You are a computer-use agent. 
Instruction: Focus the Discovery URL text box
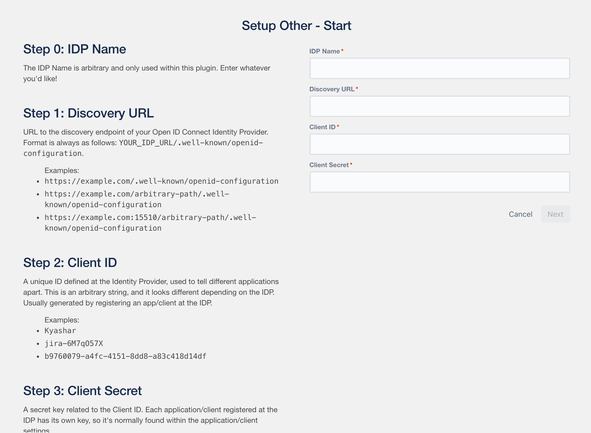pos(439,106)
